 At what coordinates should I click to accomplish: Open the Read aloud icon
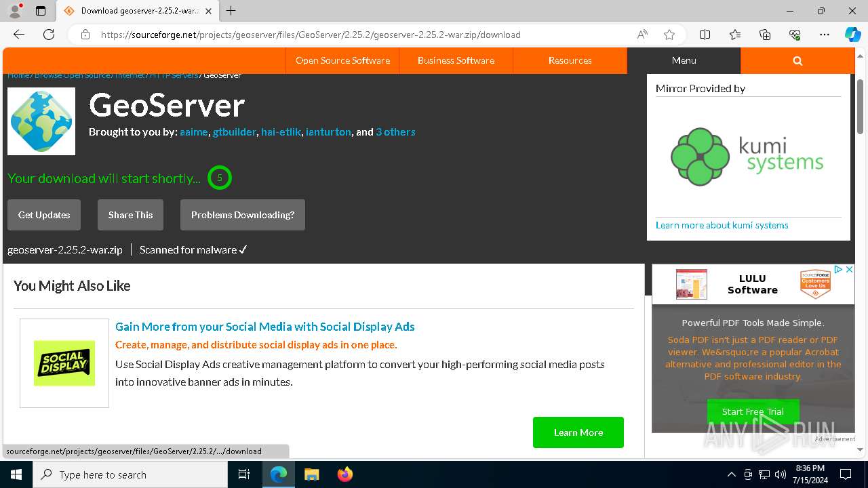pos(642,35)
